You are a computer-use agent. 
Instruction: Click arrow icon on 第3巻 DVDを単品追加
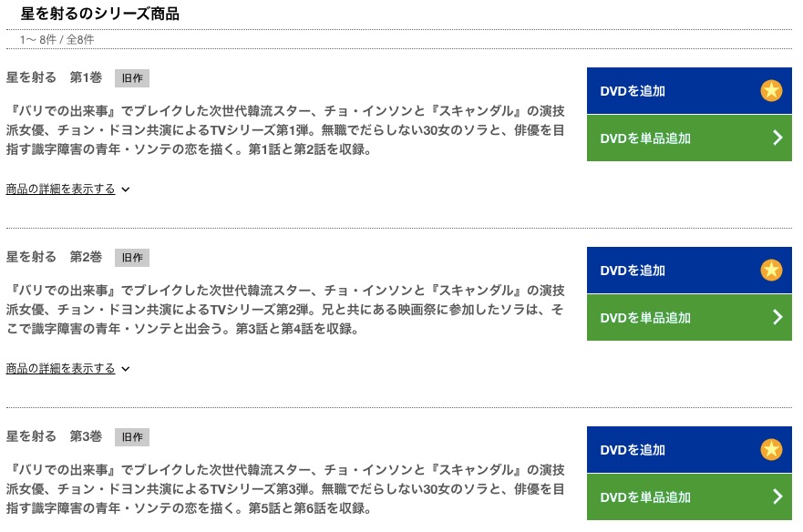[x=777, y=496]
